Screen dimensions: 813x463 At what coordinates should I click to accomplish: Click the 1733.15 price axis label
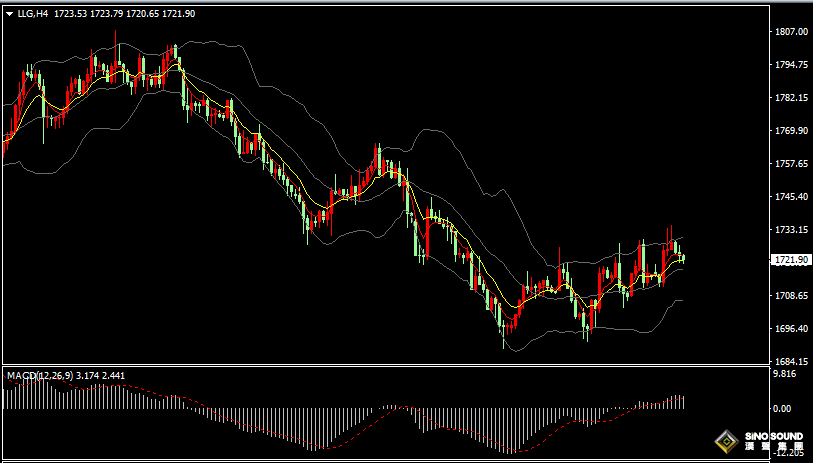click(790, 230)
